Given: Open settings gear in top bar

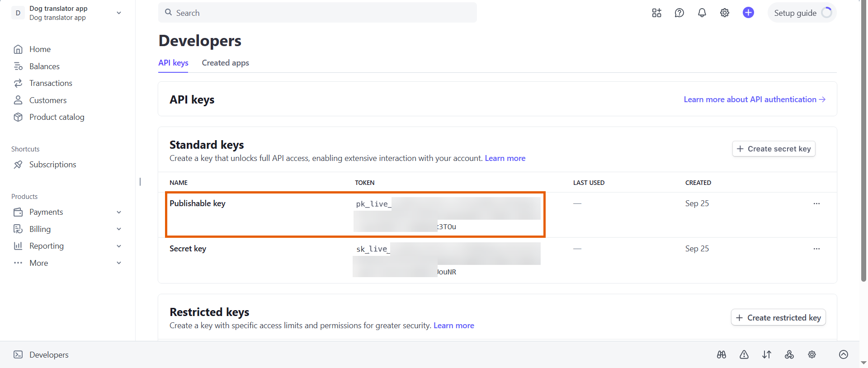Looking at the screenshot, I should coord(725,13).
